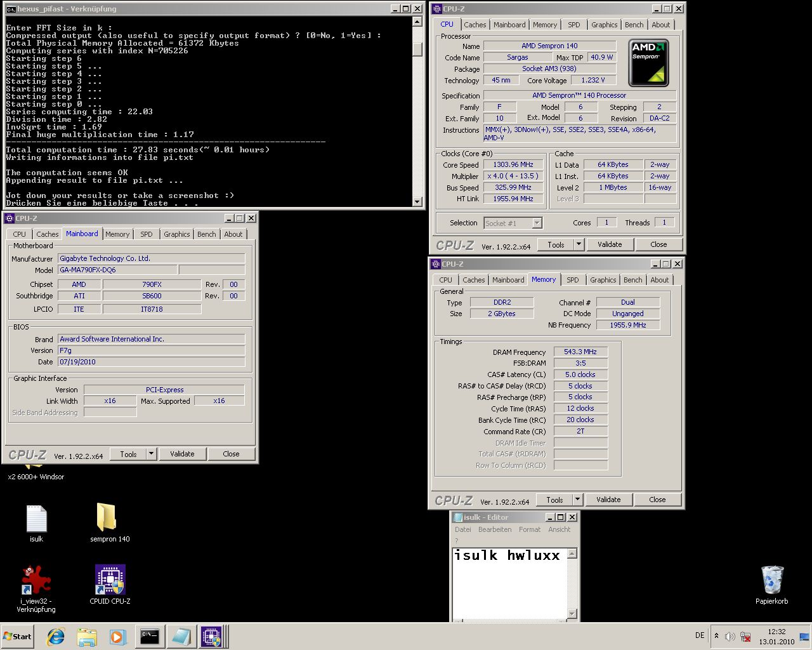Click the GA-MA790FX-DQ6 model field
The height and width of the screenshot is (650, 812).
(117, 270)
